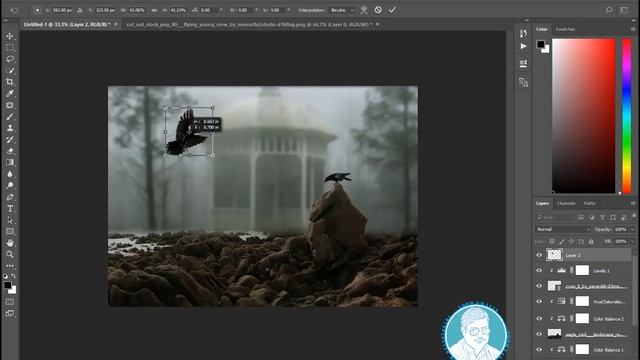Pick a color in the red color field
Viewport: 640px width, 360px height.
click(x=584, y=116)
